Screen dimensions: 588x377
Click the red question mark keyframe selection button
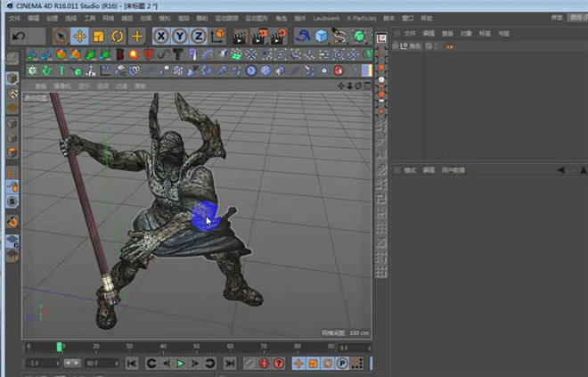tap(279, 363)
